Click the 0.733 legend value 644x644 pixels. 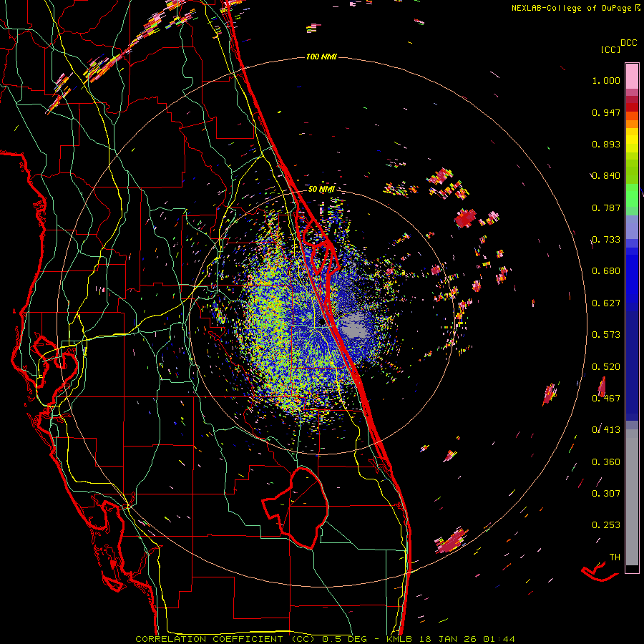tap(606, 240)
